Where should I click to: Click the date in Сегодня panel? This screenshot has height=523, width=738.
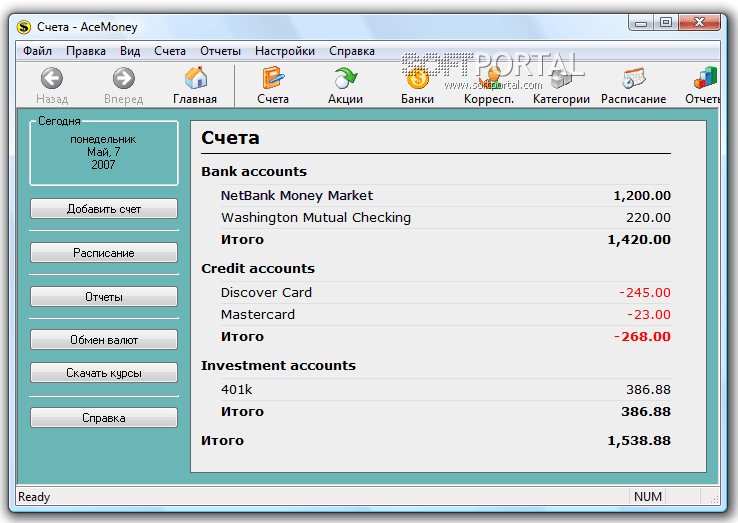pyautogui.click(x=104, y=152)
